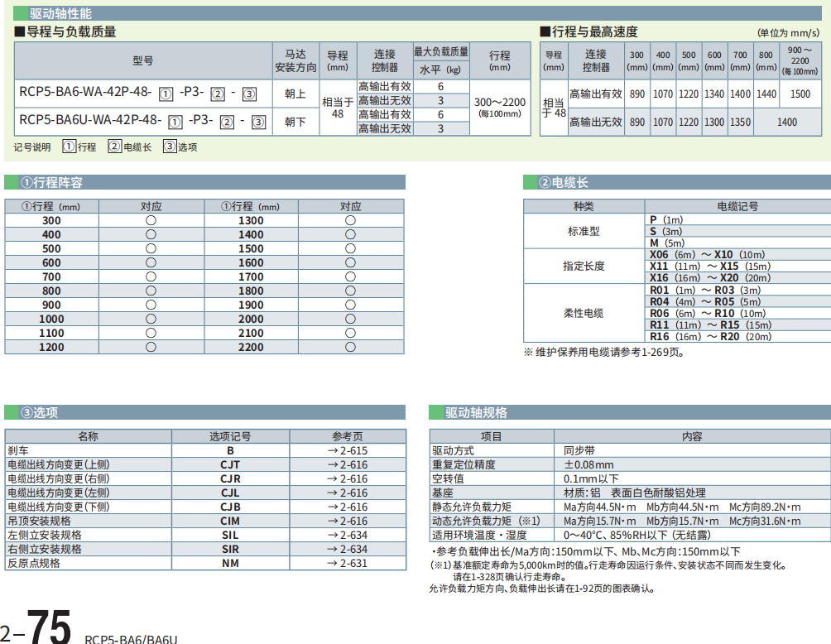Select the 刹车 option name
831x644 pixels.
(18, 451)
